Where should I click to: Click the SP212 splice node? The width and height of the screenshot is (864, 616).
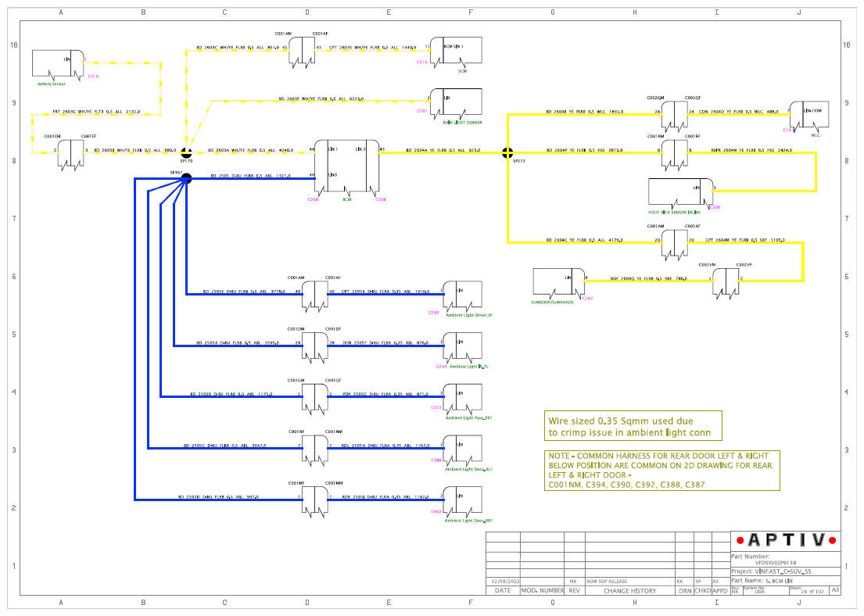[x=507, y=152]
